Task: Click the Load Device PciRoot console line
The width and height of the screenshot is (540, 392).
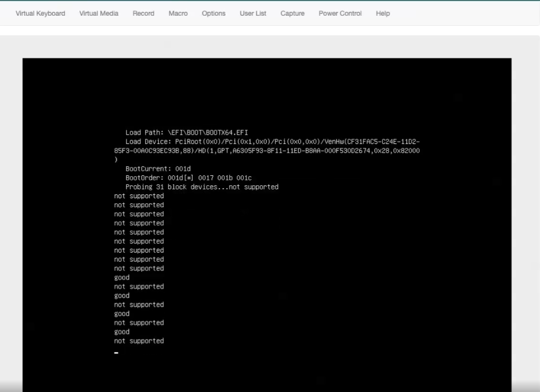Action: [273, 142]
